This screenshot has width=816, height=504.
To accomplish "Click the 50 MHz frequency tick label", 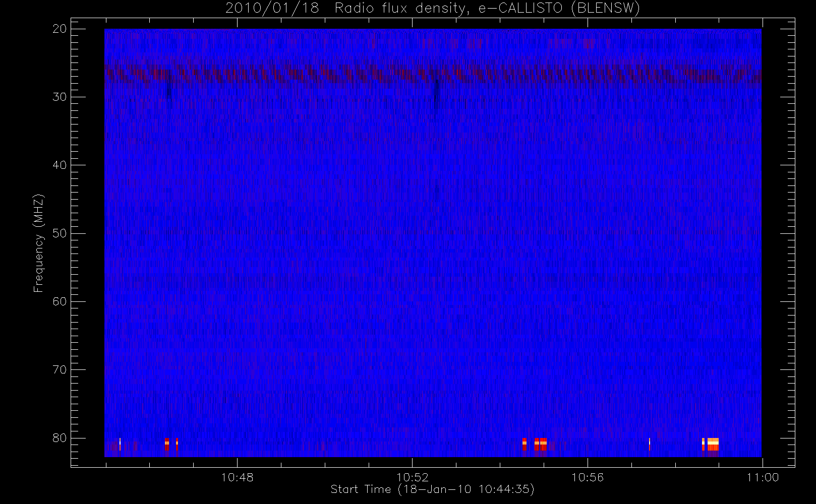I will click(x=60, y=233).
